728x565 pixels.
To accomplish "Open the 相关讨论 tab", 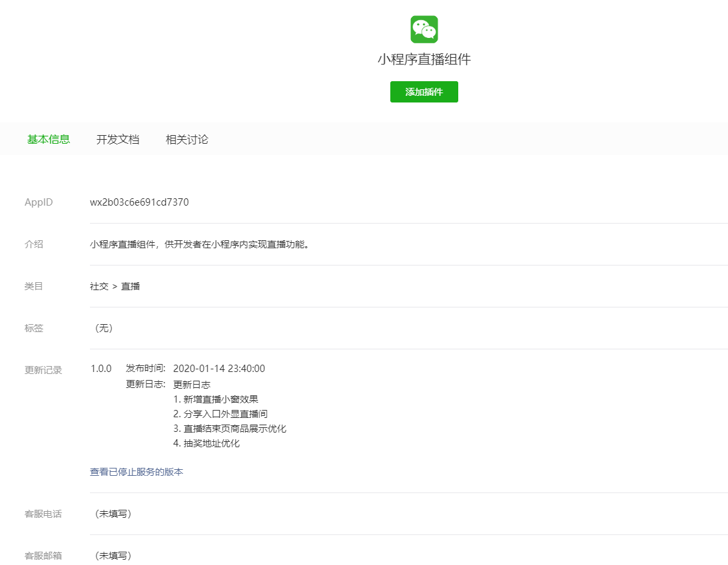I will 186,139.
